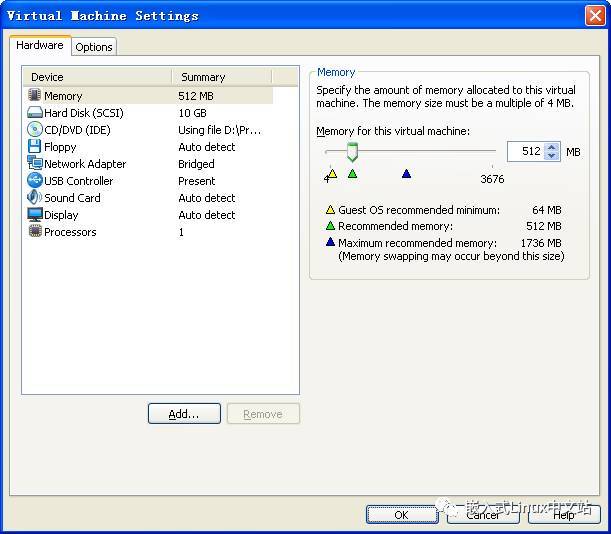The image size is (611, 534).
Task: Click the USB Controller icon
Action: tap(35, 180)
